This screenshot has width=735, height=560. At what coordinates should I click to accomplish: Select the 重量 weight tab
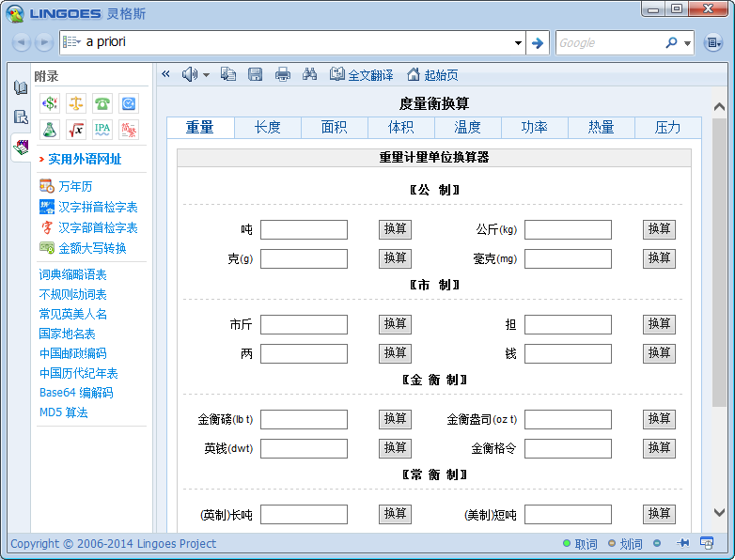[200, 128]
